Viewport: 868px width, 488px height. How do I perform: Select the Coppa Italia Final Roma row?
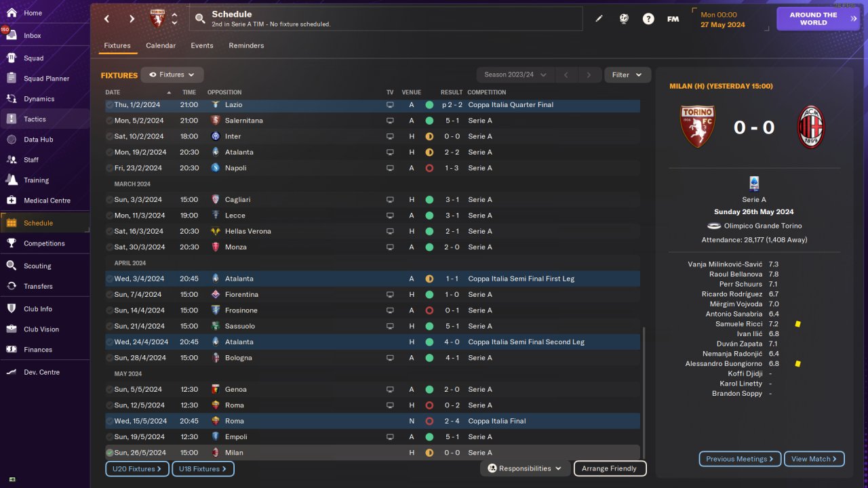coord(372,421)
